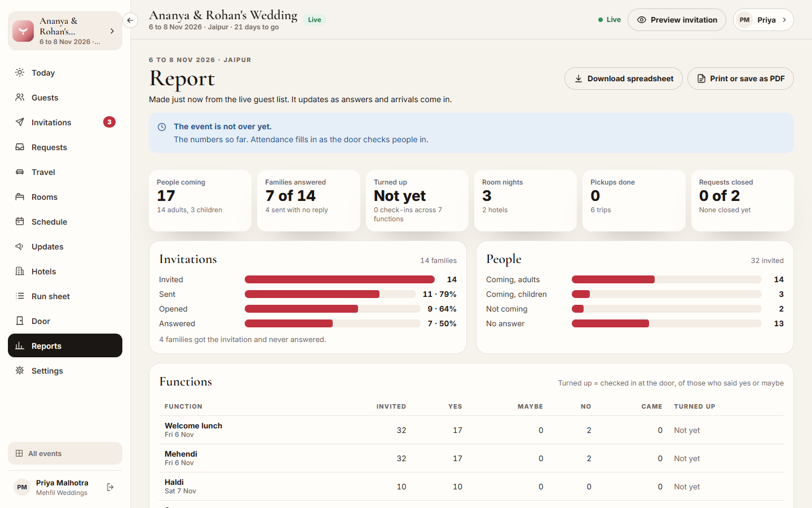Select the Schedule menu entry
Viewport: 812px width, 508px height.
[65, 221]
